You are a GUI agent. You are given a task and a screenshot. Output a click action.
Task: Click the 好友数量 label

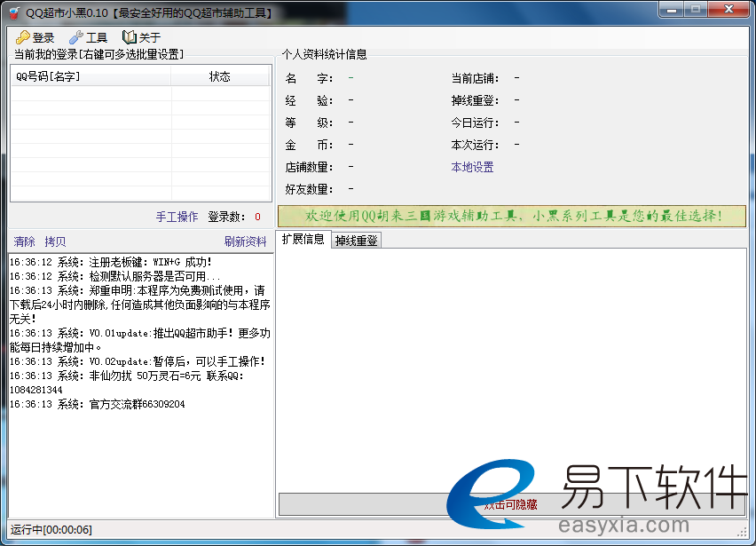click(x=309, y=190)
